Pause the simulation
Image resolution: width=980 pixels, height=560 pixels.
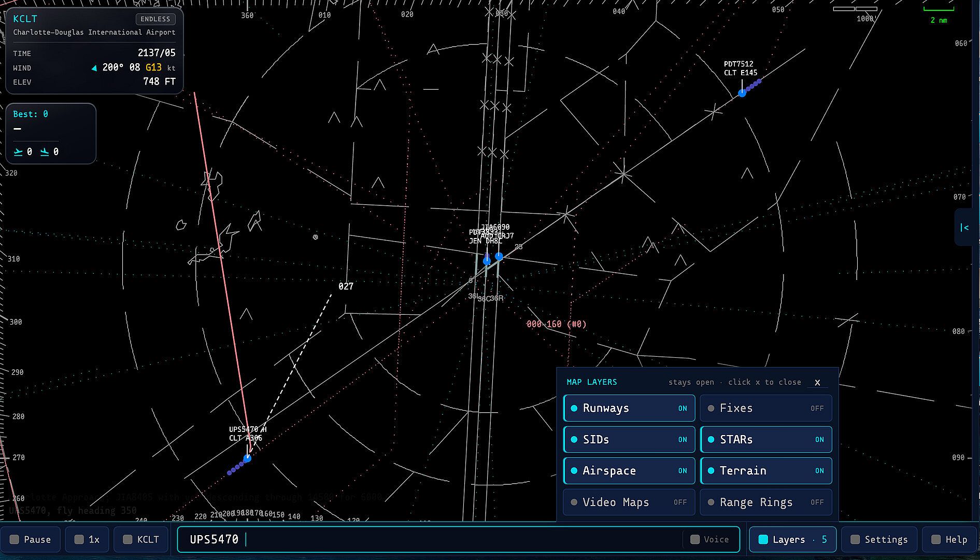tap(31, 539)
